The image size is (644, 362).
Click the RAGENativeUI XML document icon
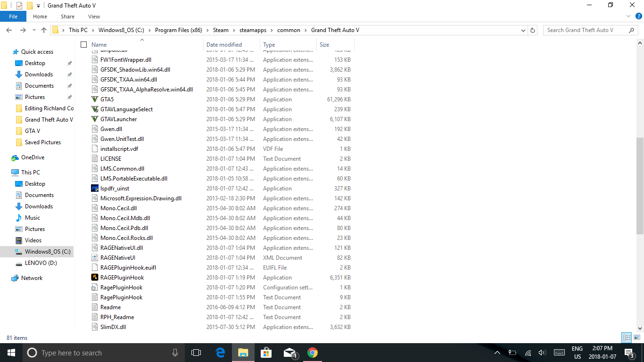(95, 258)
